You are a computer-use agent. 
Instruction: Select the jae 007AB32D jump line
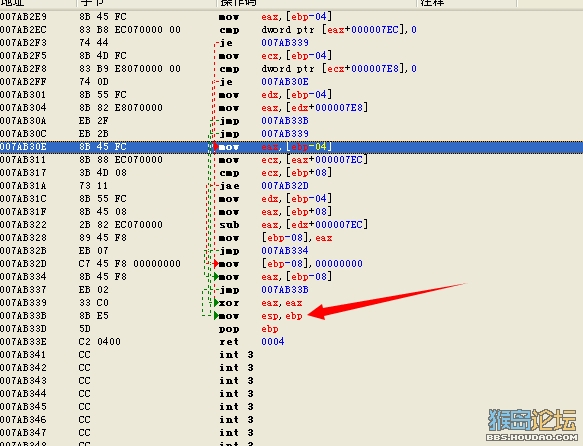[x=292, y=186]
